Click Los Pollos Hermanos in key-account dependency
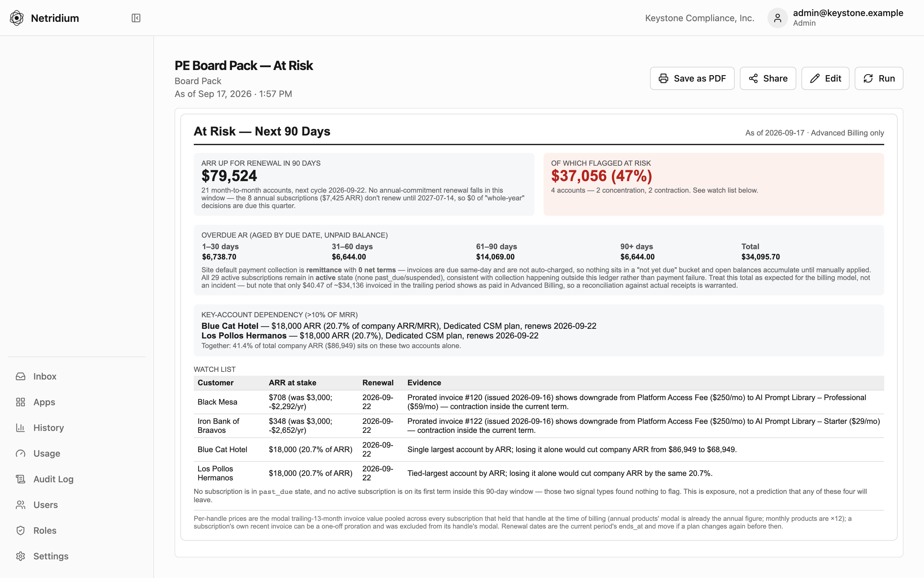The image size is (924, 578). (244, 336)
